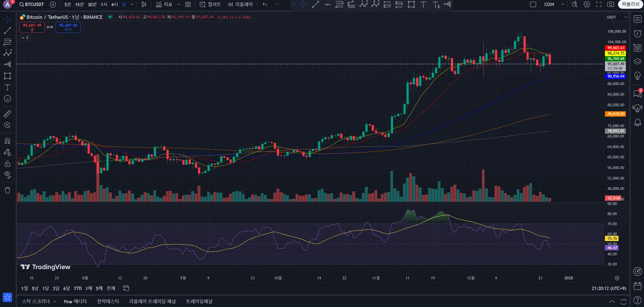
Task: Open the Pine 에디터 tab
Action: (75, 301)
